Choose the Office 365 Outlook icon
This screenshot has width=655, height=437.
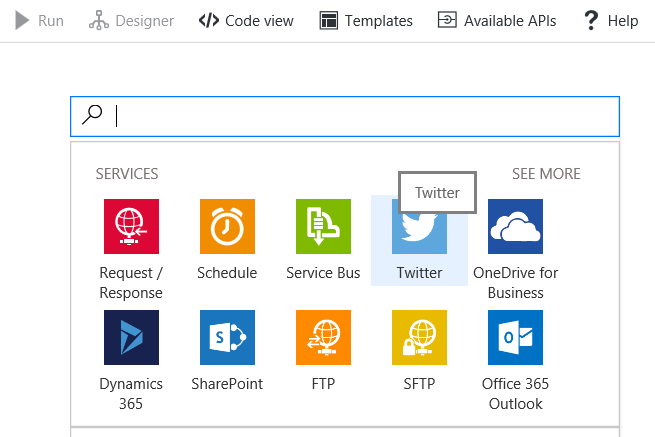[x=515, y=337]
